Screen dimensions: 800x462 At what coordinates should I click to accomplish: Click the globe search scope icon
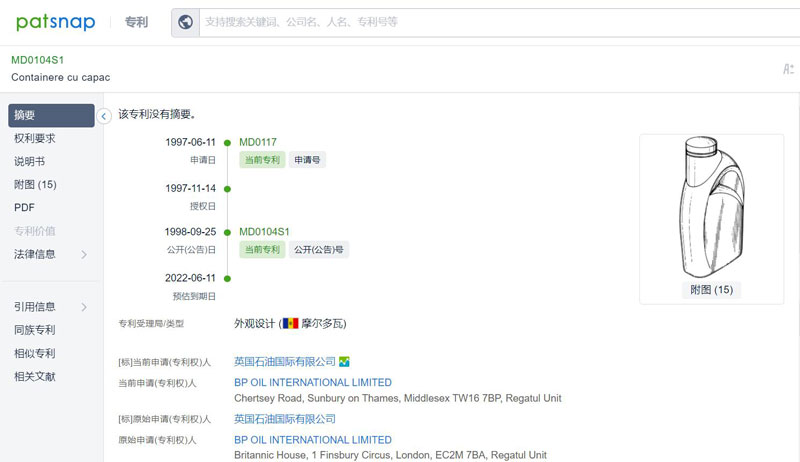[185, 21]
